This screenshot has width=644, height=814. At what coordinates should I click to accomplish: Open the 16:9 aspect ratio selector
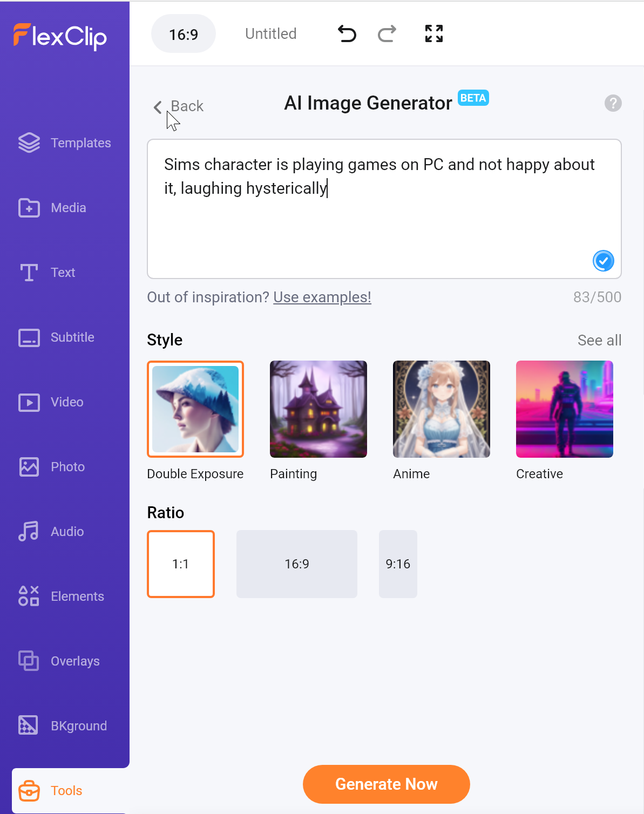tap(184, 34)
